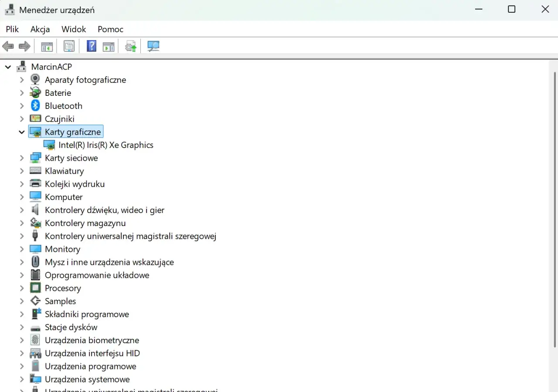The height and width of the screenshot is (392, 558).
Task: Click the blue Help question mark icon
Action: tap(92, 46)
